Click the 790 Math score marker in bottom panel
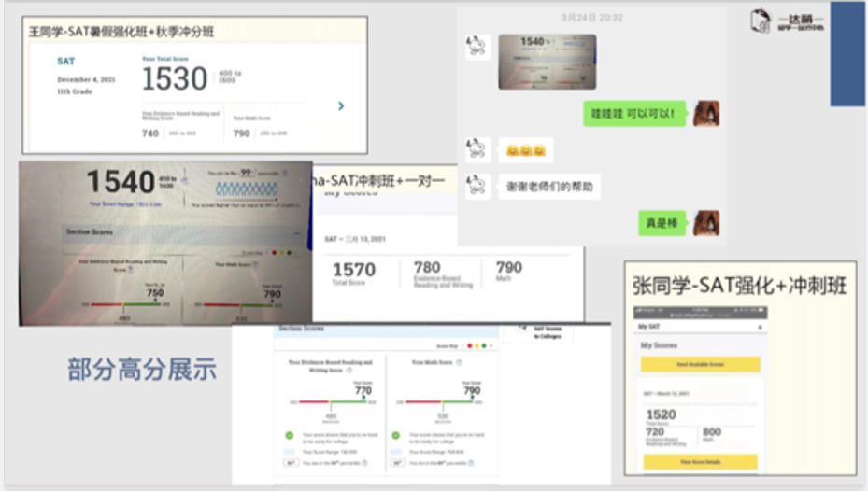This screenshot has width=868, height=491. 472,390
